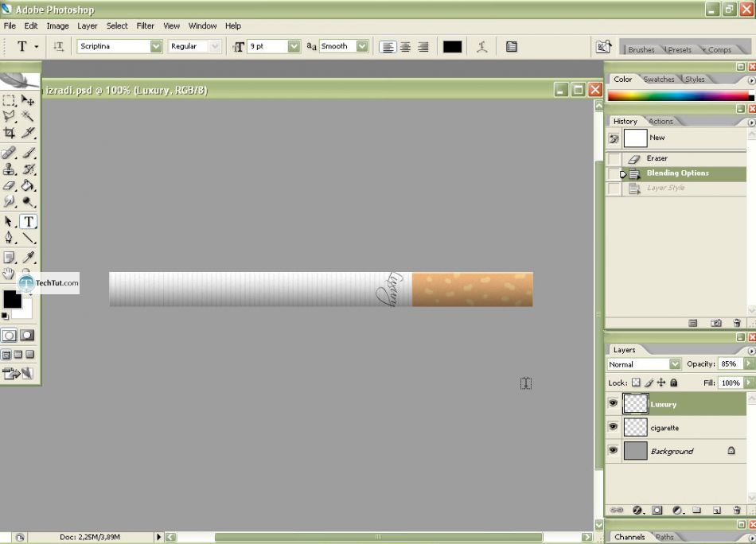Screen dimensions: 756x544
Task: Expand the Smooth anti-aliasing dropdown
Action: (362, 47)
